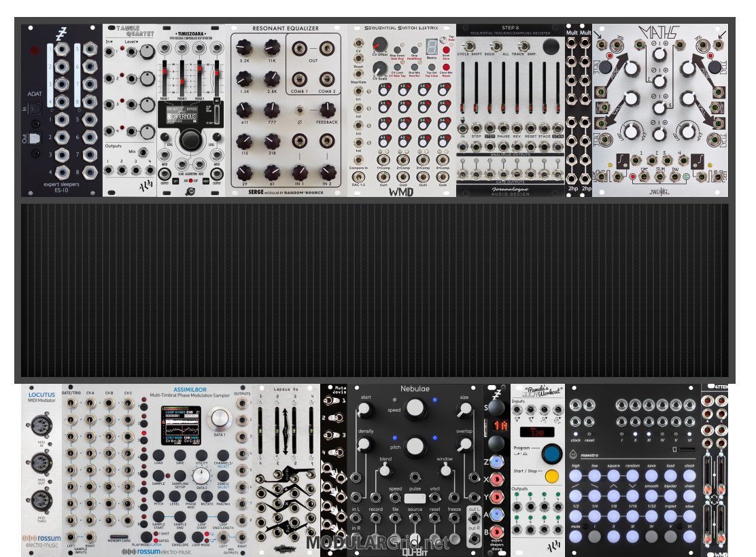Flip the CYCLE/SHIFT switch on Step 8
756x557 pixels.
(468, 46)
